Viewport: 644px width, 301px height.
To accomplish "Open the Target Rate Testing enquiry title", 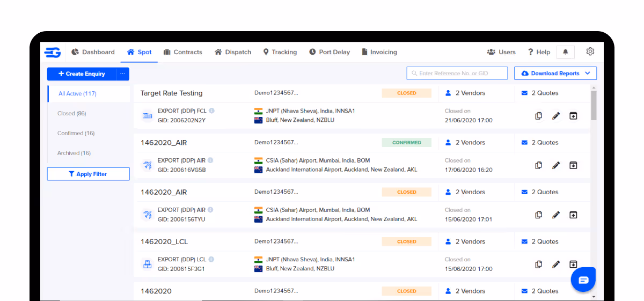I will (x=172, y=93).
